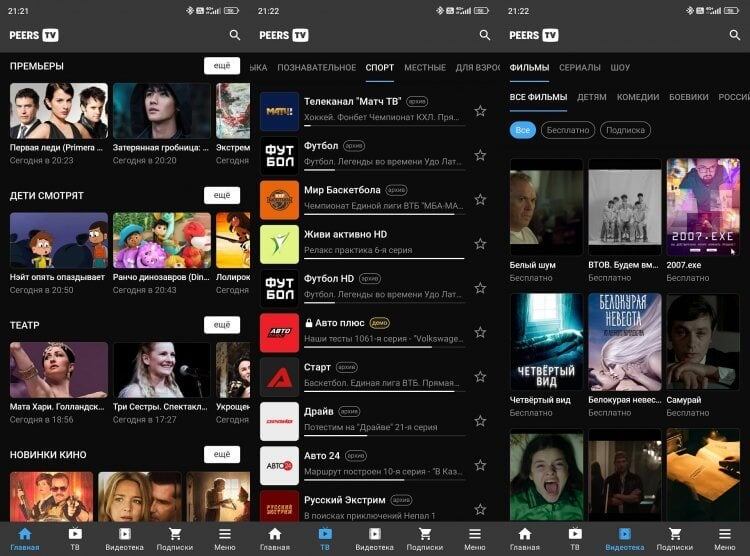Open the Русский Экстрим channel logo
The height and width of the screenshot is (556, 750).
[x=279, y=506]
